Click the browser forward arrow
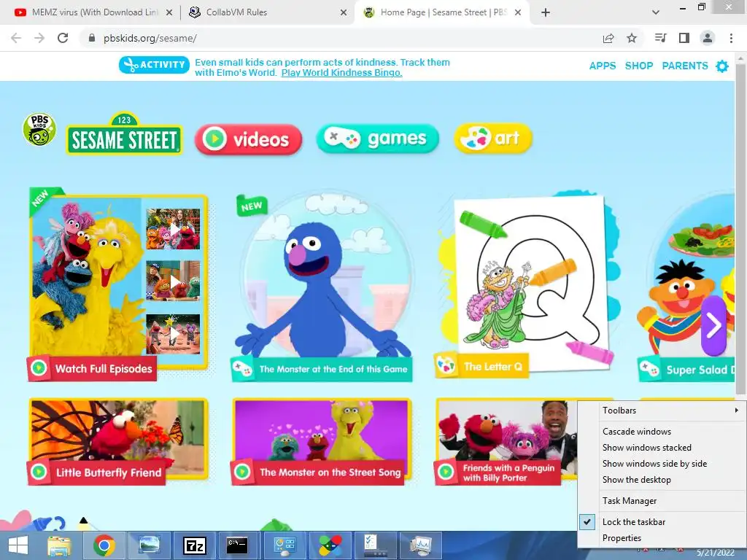 (39, 38)
